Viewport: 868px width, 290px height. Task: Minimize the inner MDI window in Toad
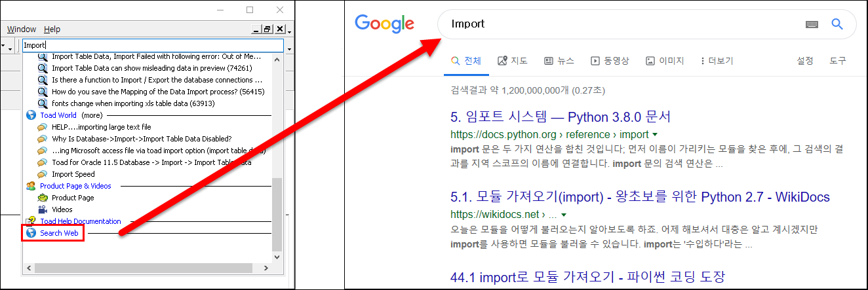click(x=256, y=29)
